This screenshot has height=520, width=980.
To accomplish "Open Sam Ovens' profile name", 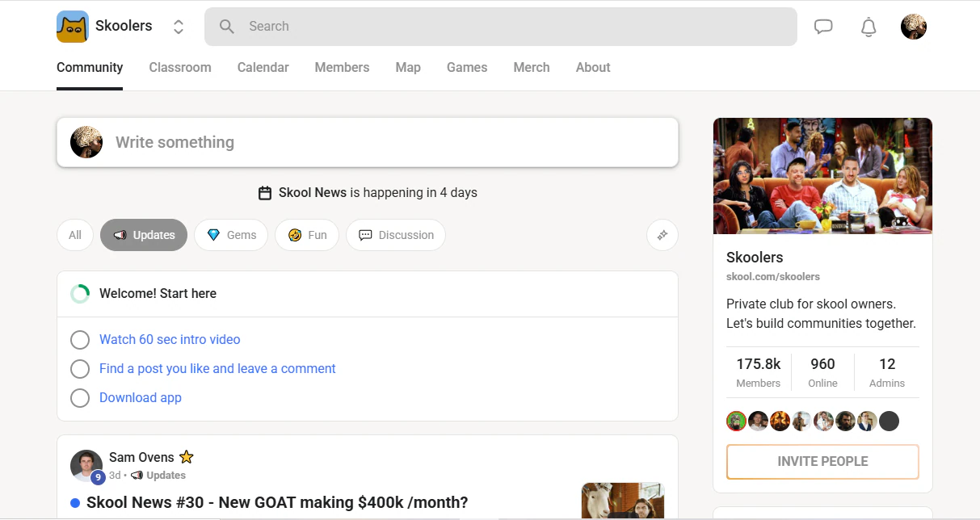I will point(141,457).
